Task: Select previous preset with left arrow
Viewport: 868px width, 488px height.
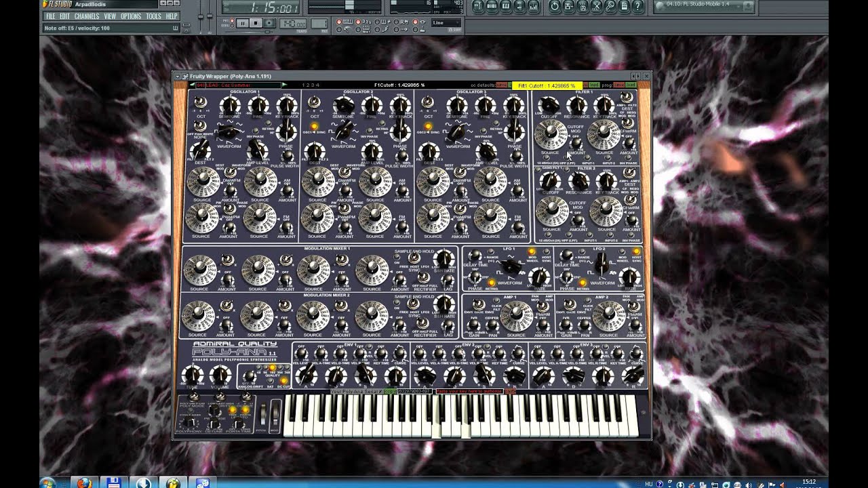Action: pos(192,85)
